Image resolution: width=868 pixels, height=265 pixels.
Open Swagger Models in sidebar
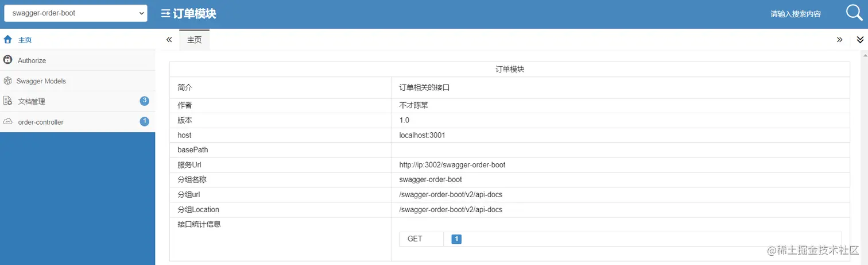pyautogui.click(x=77, y=81)
